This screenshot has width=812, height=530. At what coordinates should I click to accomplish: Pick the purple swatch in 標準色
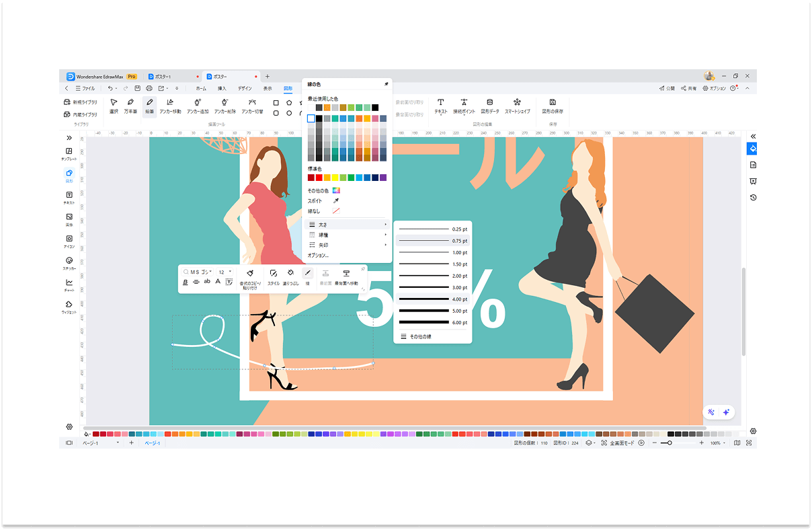pos(383,178)
